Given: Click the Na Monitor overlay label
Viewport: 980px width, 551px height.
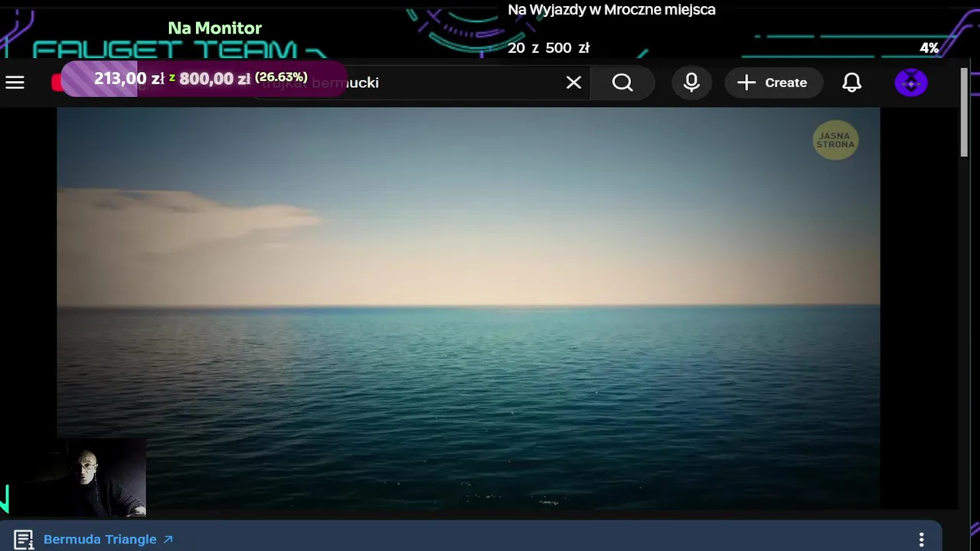Looking at the screenshot, I should tap(215, 28).
